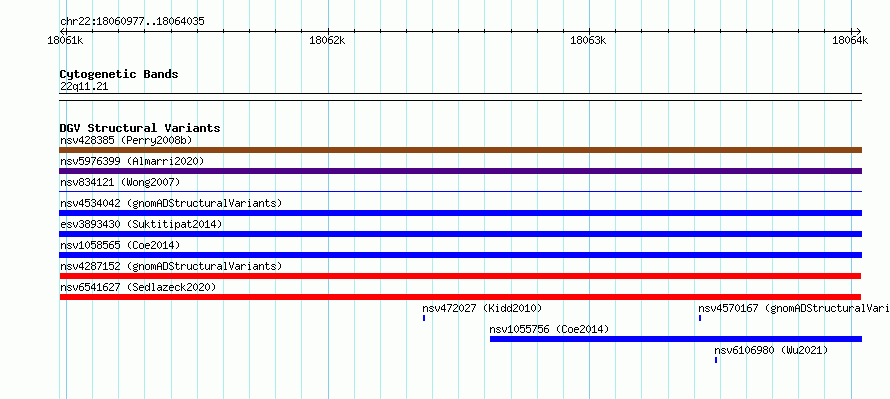Select the red nsv6541627 variant bar
The width and height of the screenshot is (890, 399).
point(460,297)
